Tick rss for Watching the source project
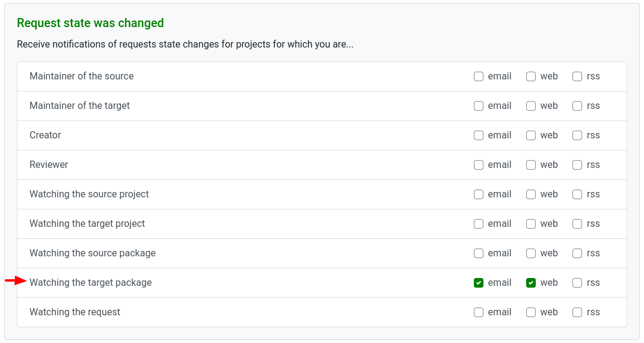644x343 pixels. pyautogui.click(x=577, y=194)
